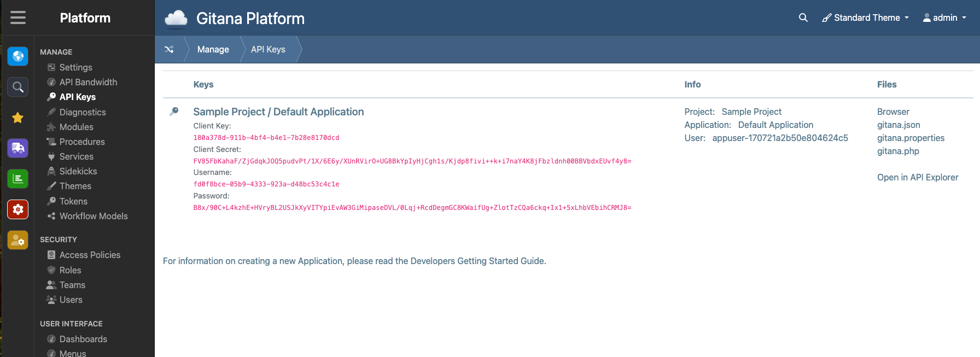Open Services menu item
Image resolution: width=980 pixels, height=357 pixels.
pos(77,156)
